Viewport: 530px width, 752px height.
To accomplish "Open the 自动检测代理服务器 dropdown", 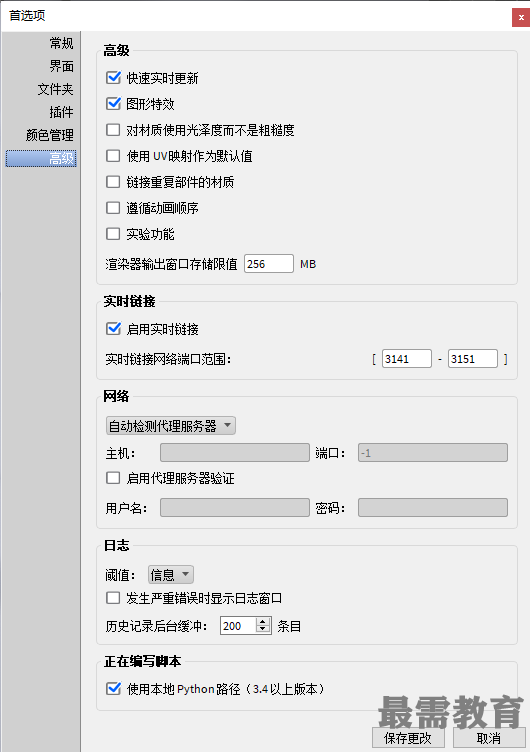I will [171, 425].
